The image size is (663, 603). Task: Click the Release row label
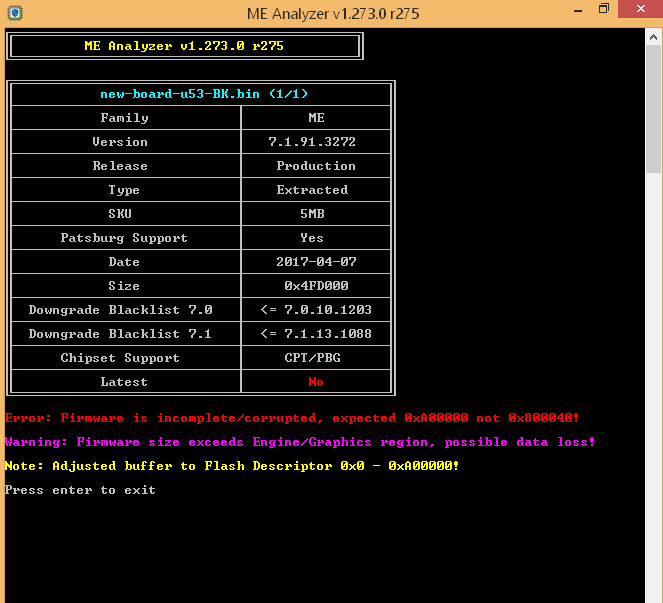click(120, 166)
